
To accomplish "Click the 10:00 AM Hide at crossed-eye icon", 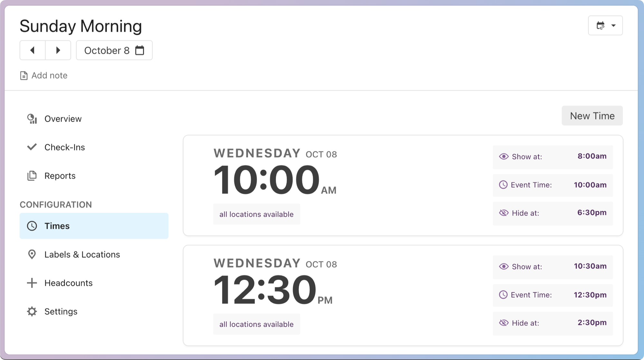I will point(504,213).
